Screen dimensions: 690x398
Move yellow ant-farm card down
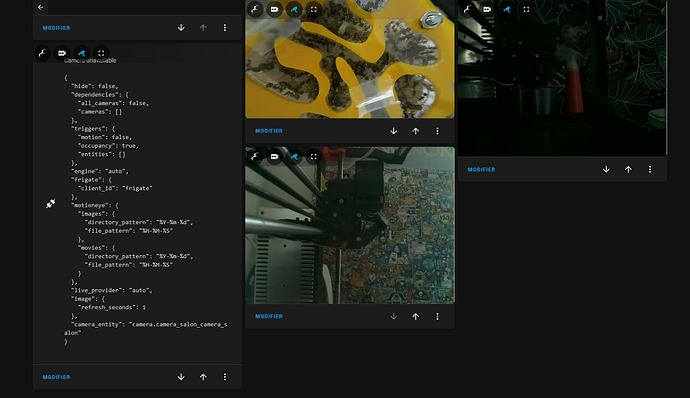[x=393, y=131]
